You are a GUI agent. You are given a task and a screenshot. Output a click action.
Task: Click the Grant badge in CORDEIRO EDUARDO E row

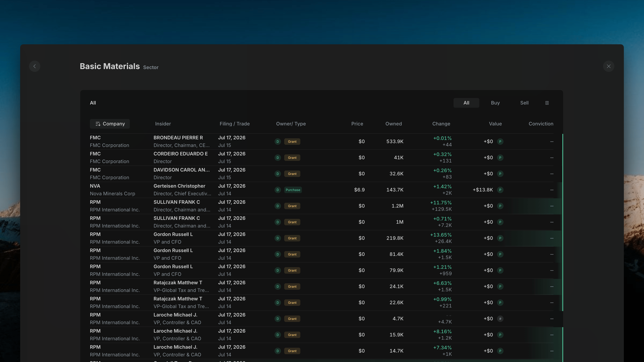(x=292, y=158)
